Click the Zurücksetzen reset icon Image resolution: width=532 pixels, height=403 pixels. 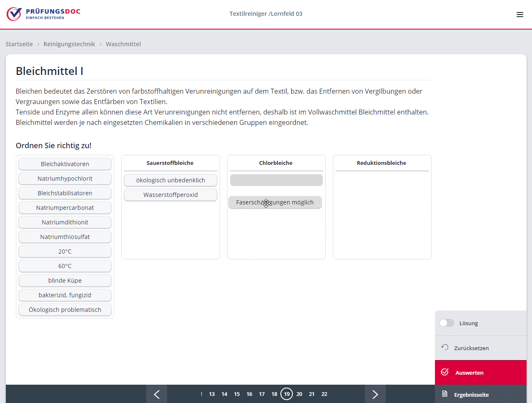(x=445, y=348)
